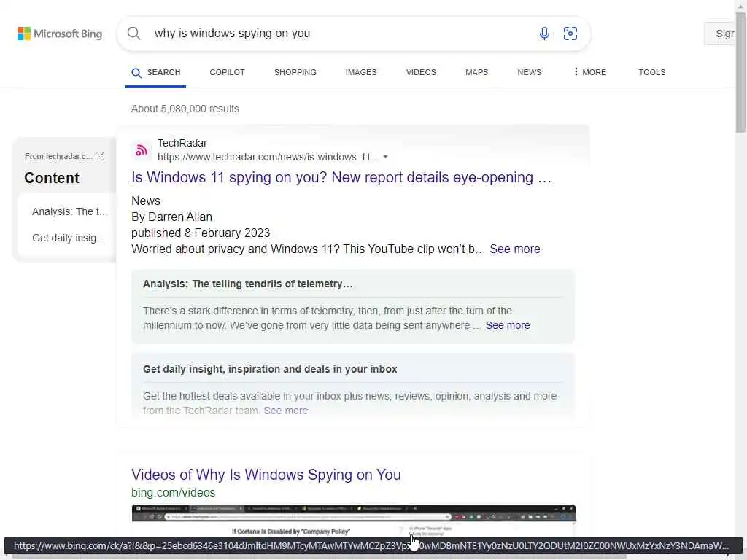Expand the dropdown arrow after TechRadar URL
The image size is (747, 560).
click(385, 157)
